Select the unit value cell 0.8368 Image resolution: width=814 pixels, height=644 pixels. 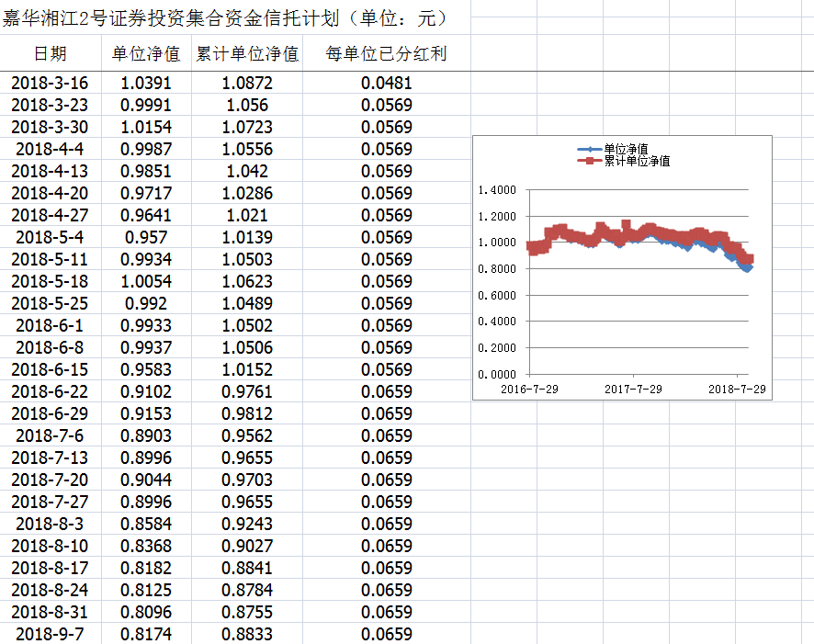tap(146, 546)
